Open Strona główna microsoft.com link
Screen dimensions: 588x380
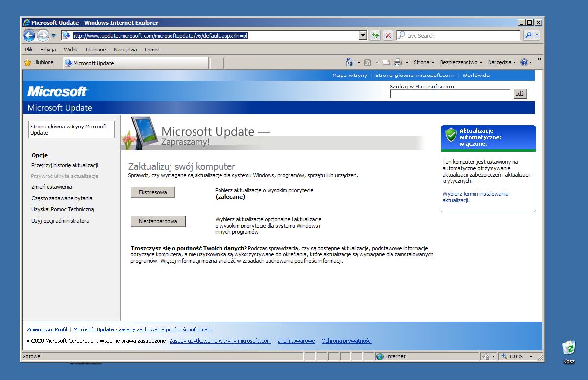pyautogui.click(x=415, y=76)
